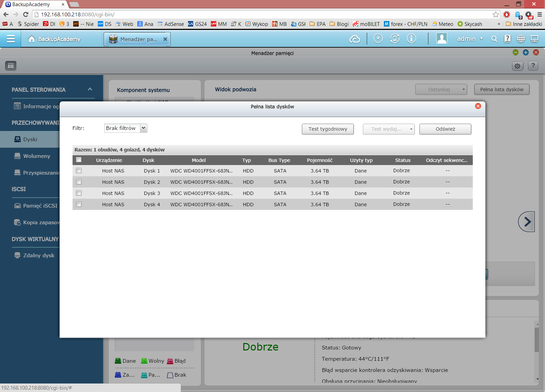545x392 pixels.
Task: Sort by the Status column header
Action: 403,160
